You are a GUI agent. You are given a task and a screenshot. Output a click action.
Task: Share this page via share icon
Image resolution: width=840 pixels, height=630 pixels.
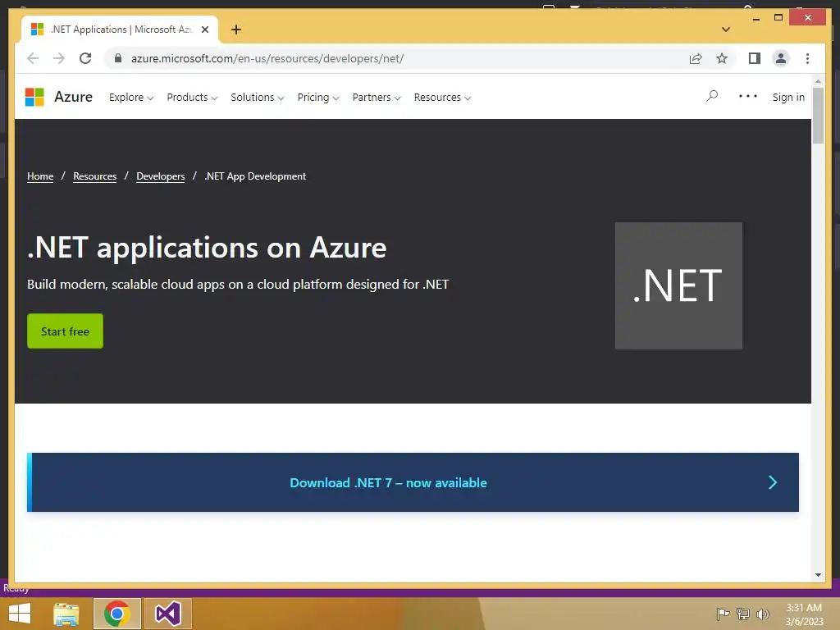click(x=696, y=58)
